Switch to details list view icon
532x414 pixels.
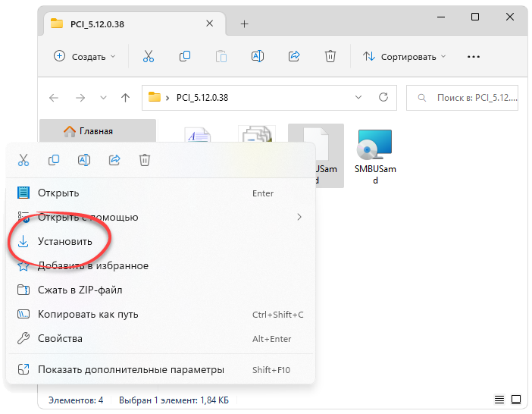coord(499,400)
